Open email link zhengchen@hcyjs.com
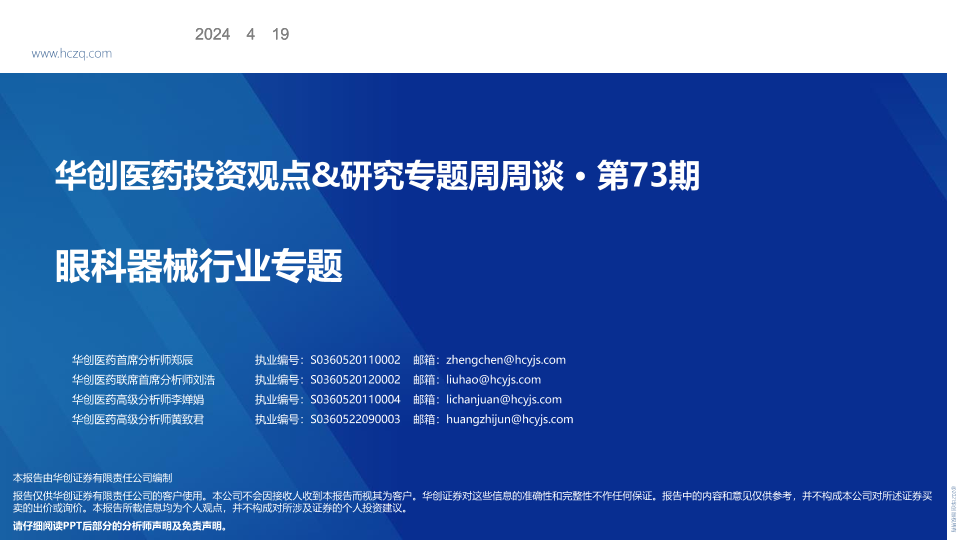The width and height of the screenshot is (960, 540). pos(505,360)
